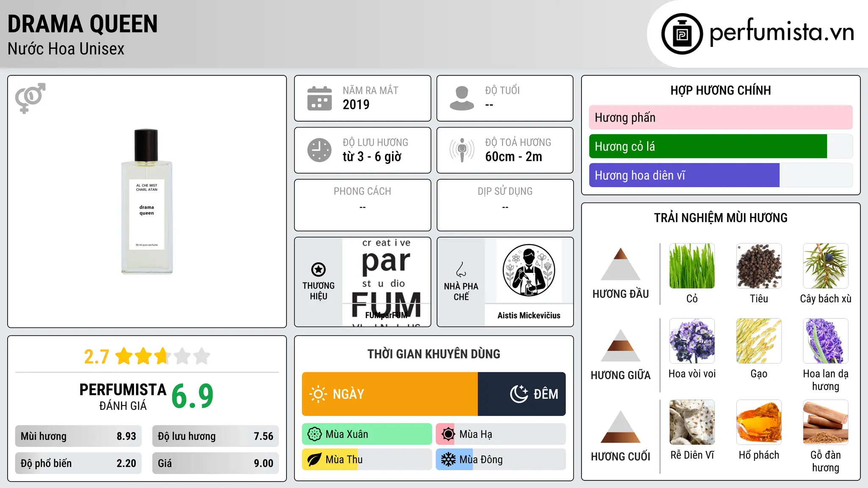The width and height of the screenshot is (868, 488).
Task: Click the Thời gian khuyên dùng heading
Action: tap(434, 354)
